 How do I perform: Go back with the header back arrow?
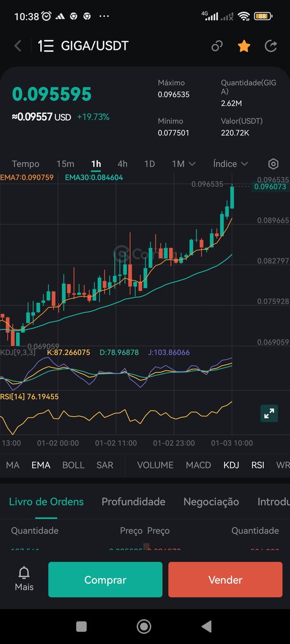tap(18, 46)
